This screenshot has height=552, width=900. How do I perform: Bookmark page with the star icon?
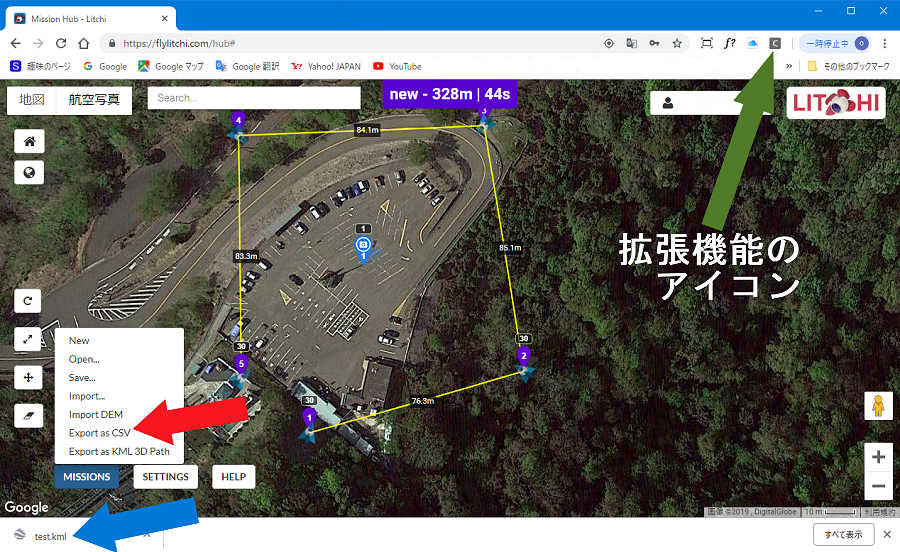(677, 43)
